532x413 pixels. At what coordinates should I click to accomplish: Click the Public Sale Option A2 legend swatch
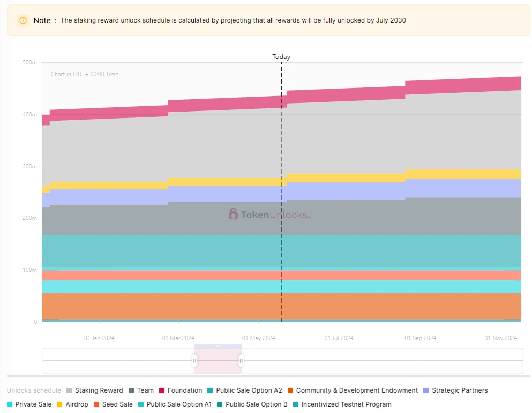(210, 390)
